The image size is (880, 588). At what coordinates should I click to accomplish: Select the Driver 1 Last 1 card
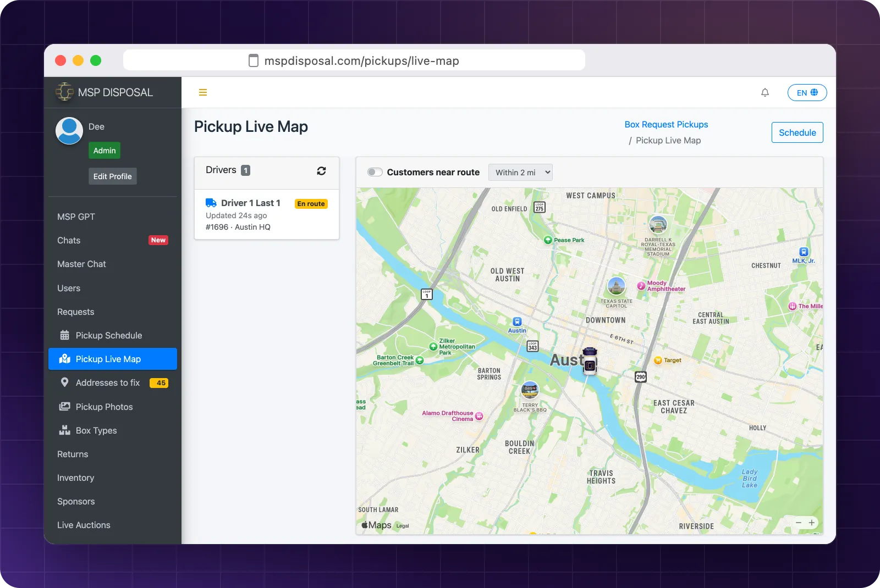pos(267,214)
